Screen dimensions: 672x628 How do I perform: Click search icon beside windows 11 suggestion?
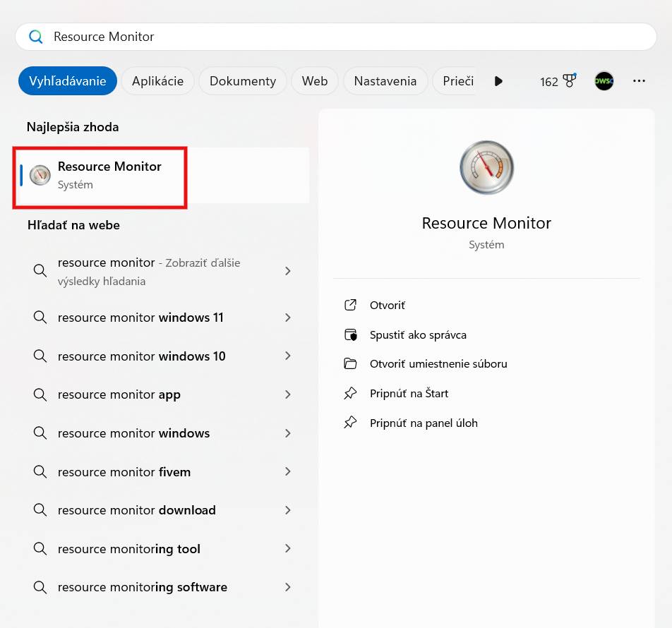(40, 318)
